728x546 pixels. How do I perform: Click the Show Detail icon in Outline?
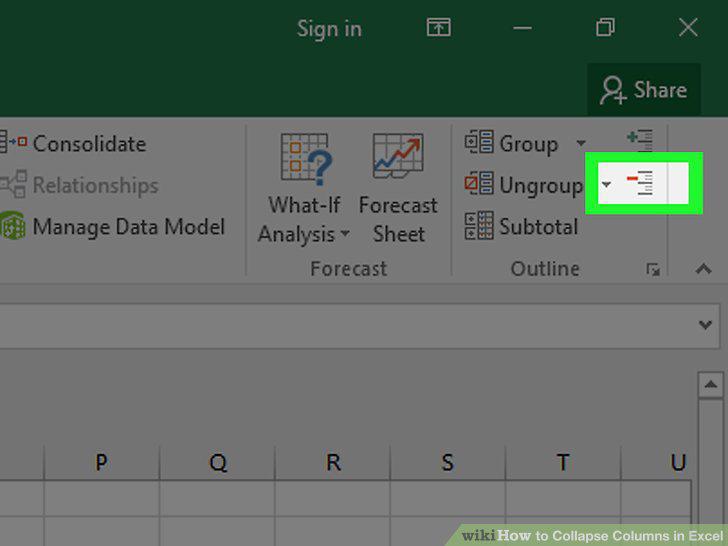tap(640, 140)
